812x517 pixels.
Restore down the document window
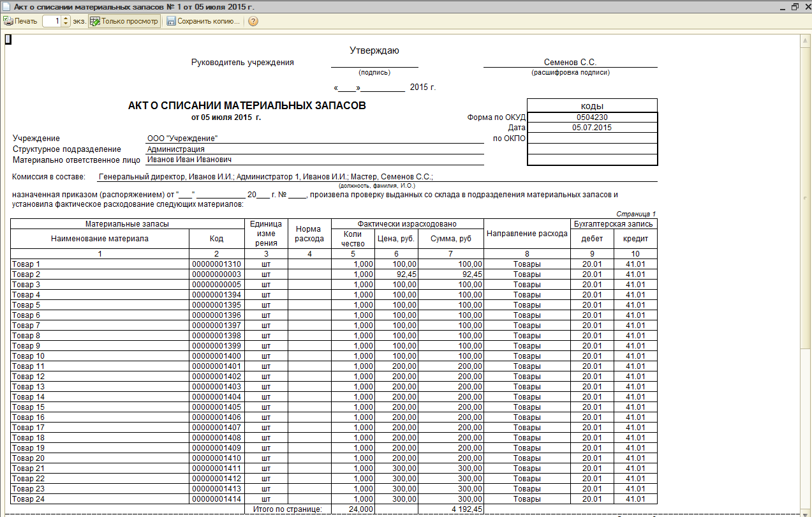[795, 6]
